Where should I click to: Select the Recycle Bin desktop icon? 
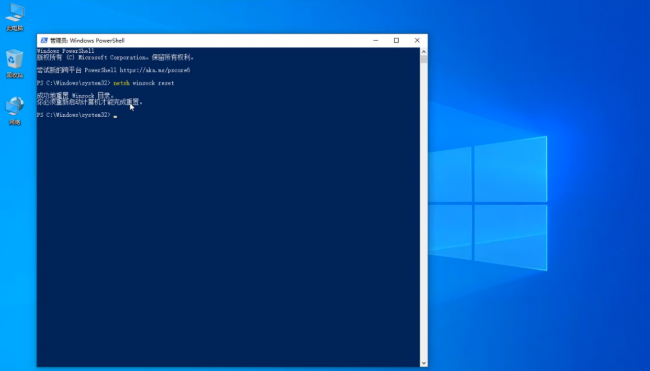tap(15, 64)
